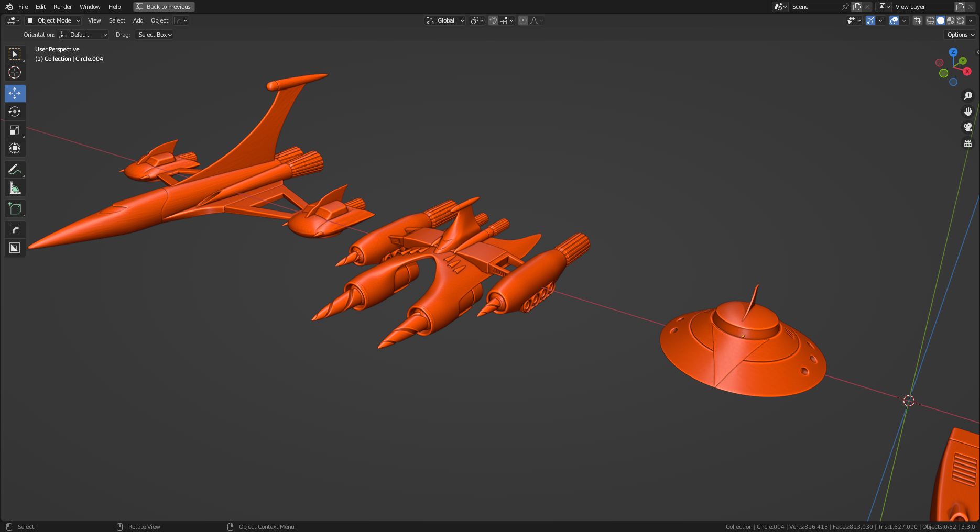
Task: Select the Transform tool
Action: point(15,148)
